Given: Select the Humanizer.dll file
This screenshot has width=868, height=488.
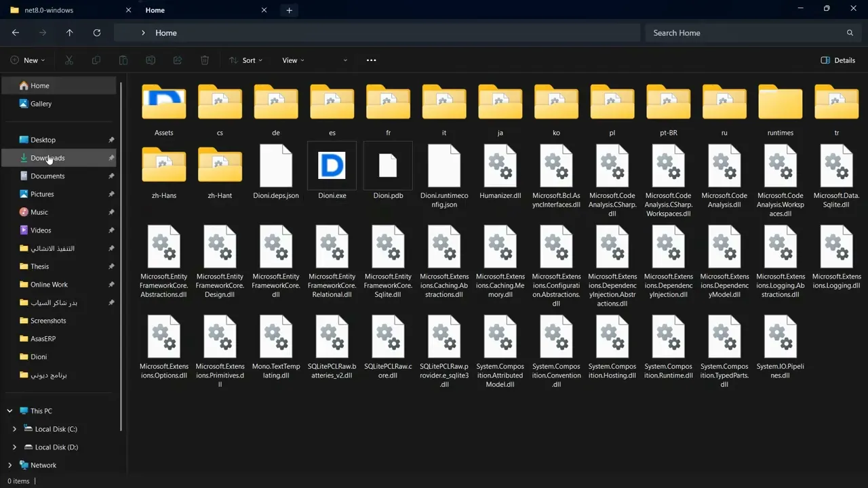Looking at the screenshot, I should (500, 172).
